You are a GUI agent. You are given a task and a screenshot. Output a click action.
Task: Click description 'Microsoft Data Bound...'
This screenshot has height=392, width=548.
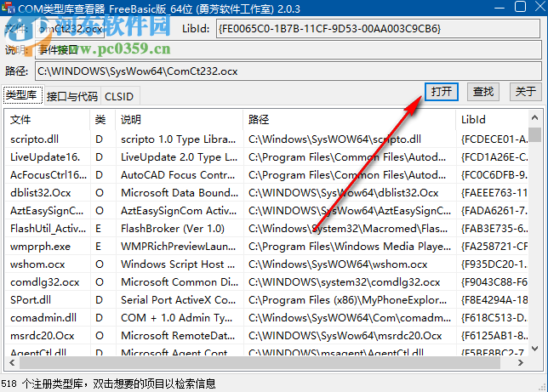click(x=180, y=193)
